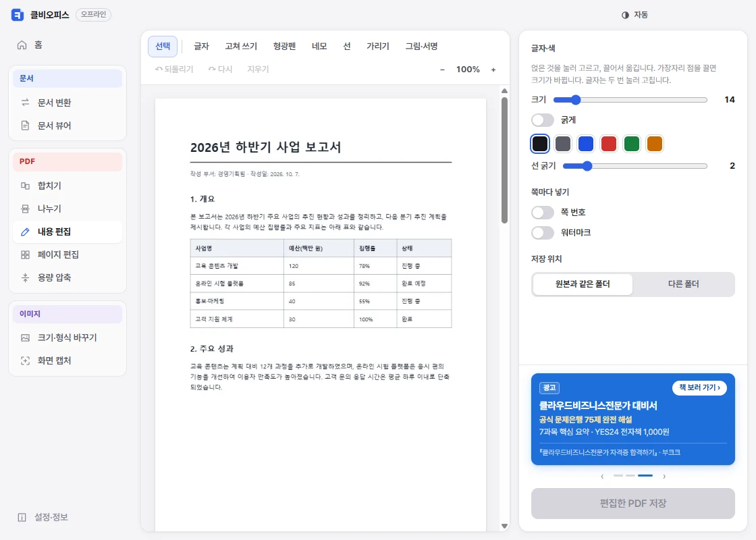Click the 설정·정보 info icon
The height and width of the screenshot is (540, 756).
pos(22,517)
